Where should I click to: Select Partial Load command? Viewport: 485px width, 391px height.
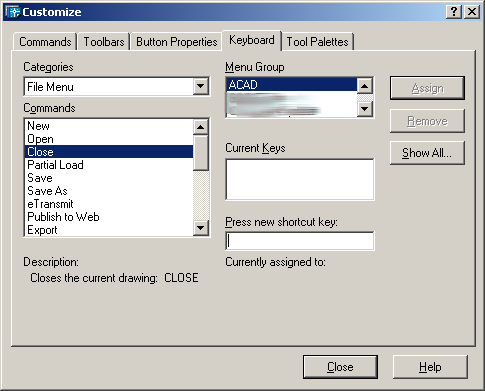(109, 165)
